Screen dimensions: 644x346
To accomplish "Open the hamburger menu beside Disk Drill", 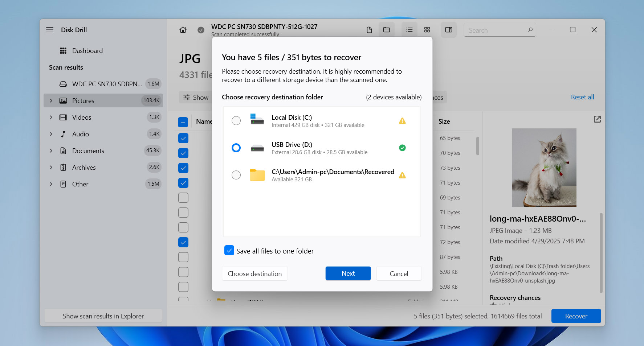I will pos(50,30).
